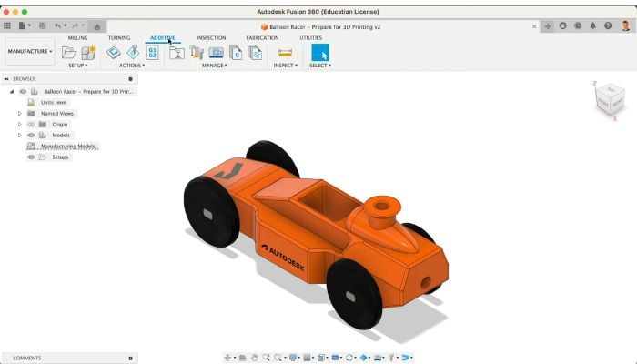This screenshot has height=364, width=637.
Task: Click the Save icon
Action: coord(42,26)
